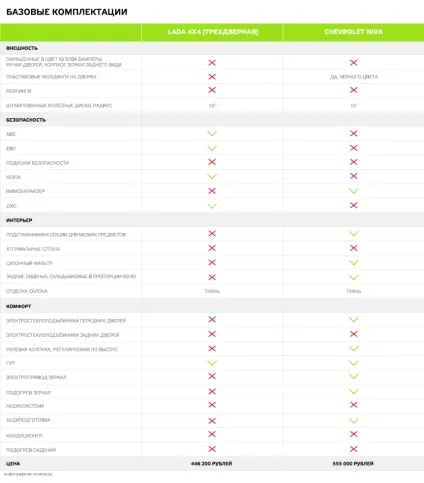Click the Lada red cross in the Рейлинги row

212,90
